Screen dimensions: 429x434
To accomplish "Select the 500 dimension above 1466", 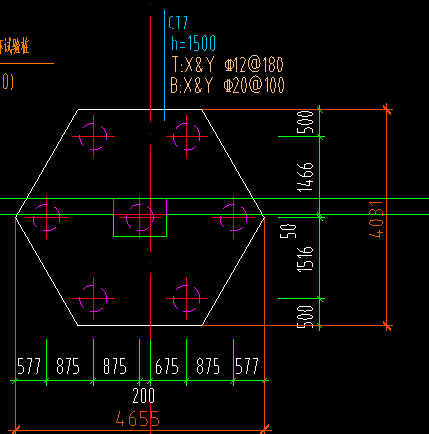I will pyautogui.click(x=306, y=122).
